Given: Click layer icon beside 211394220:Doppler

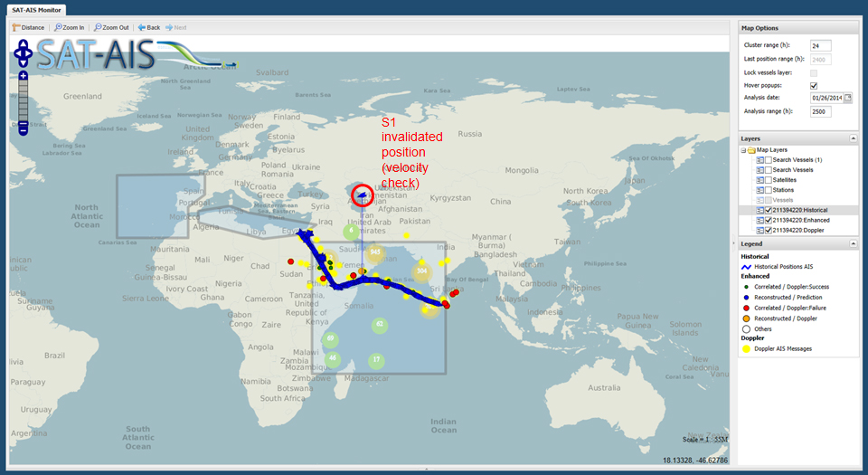Looking at the screenshot, I should [760, 231].
